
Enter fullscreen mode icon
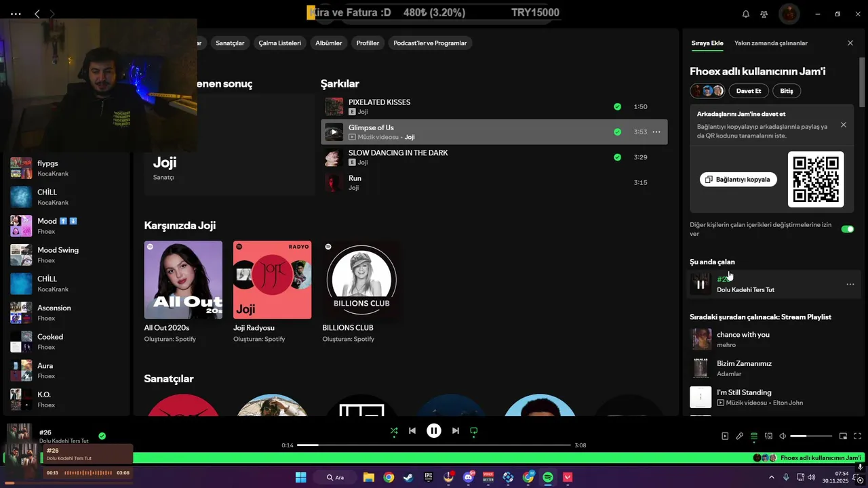(x=858, y=436)
